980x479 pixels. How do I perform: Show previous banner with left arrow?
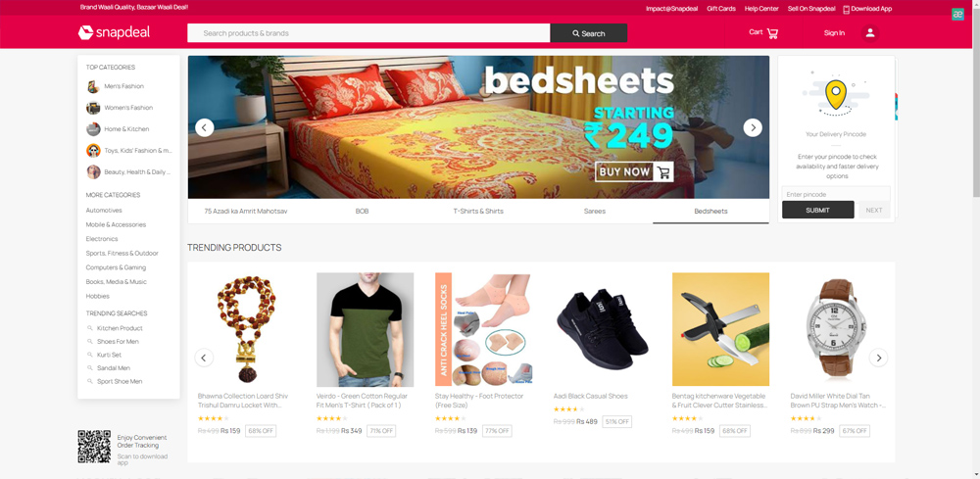pyautogui.click(x=205, y=127)
